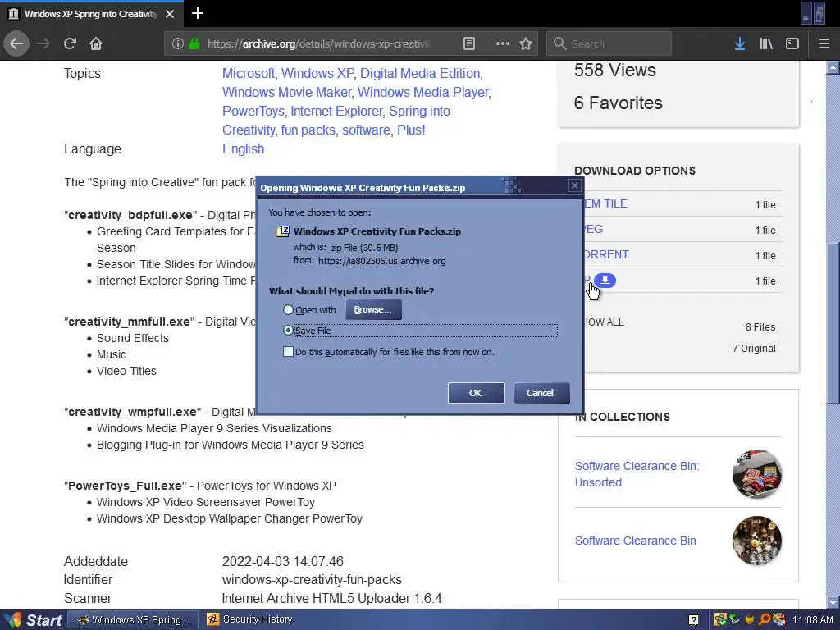Confirm the download with OK

pyautogui.click(x=476, y=393)
